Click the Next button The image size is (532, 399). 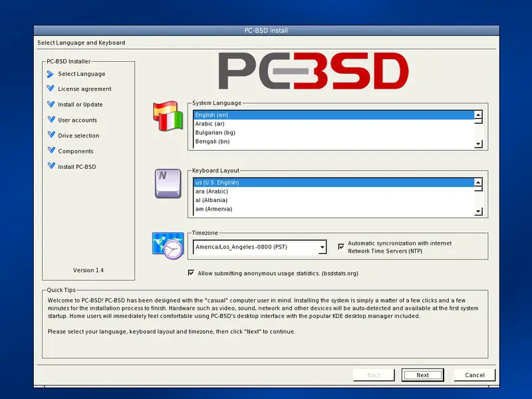click(422, 375)
